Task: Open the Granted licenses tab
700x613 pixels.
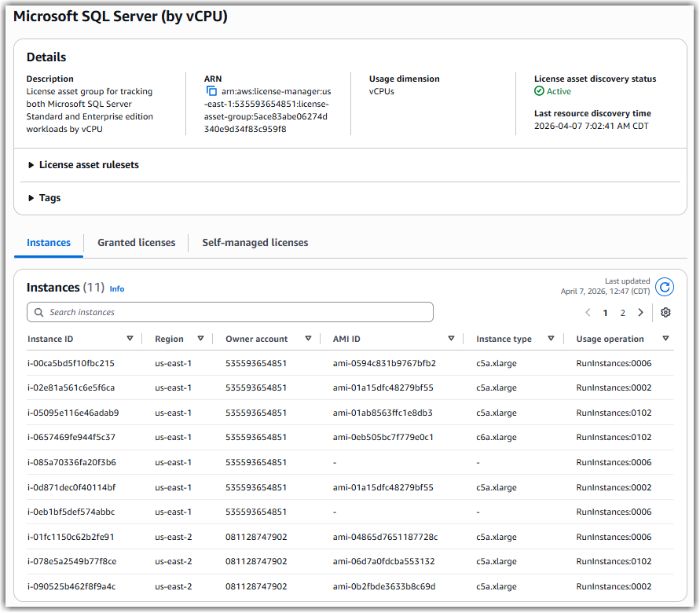Action: coord(136,242)
